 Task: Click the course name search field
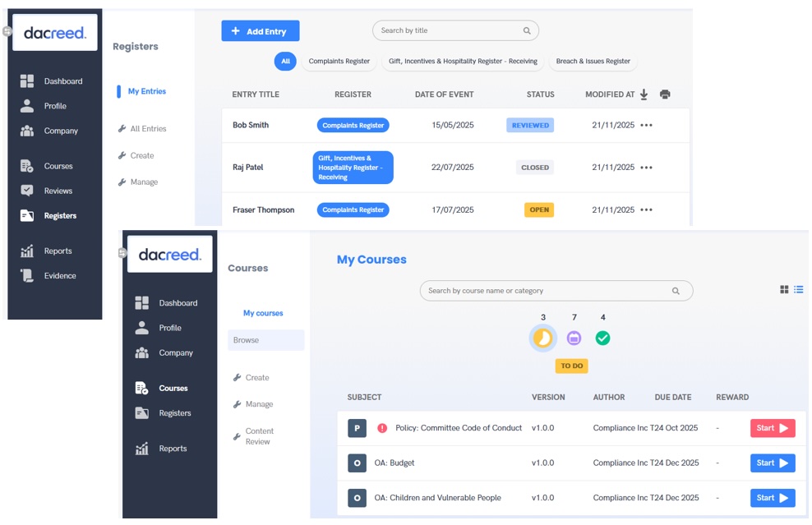[547, 291]
